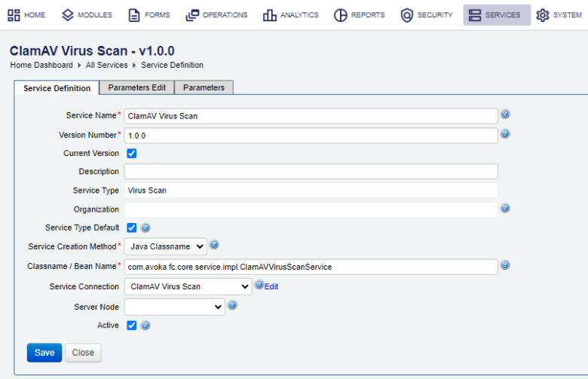Open the Home menu label

point(35,15)
